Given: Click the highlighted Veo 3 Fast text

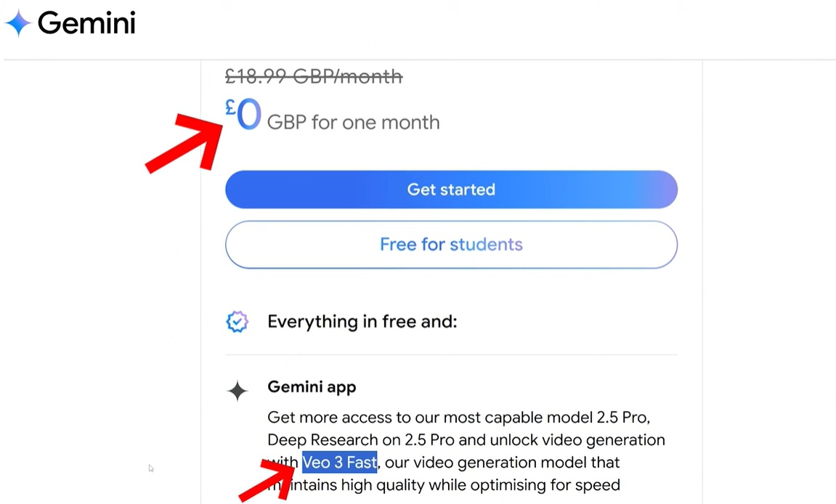Looking at the screenshot, I should pos(339,463).
